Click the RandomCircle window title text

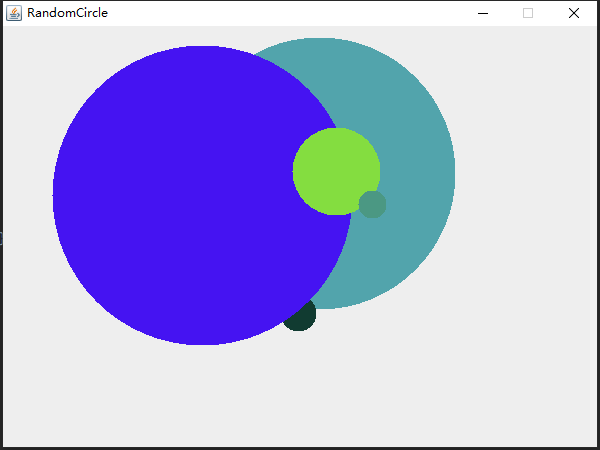(x=67, y=13)
